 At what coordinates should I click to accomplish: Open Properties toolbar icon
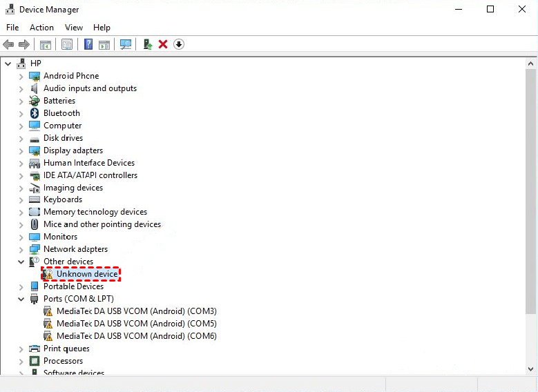coord(66,44)
